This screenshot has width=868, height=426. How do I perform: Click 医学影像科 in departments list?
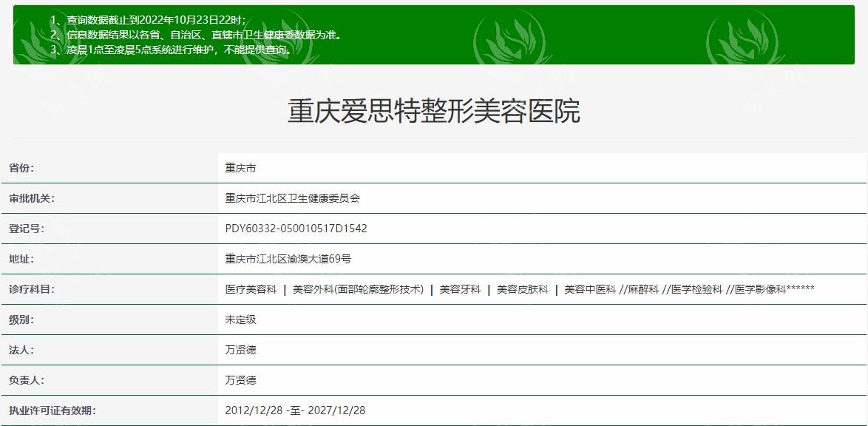(761, 289)
